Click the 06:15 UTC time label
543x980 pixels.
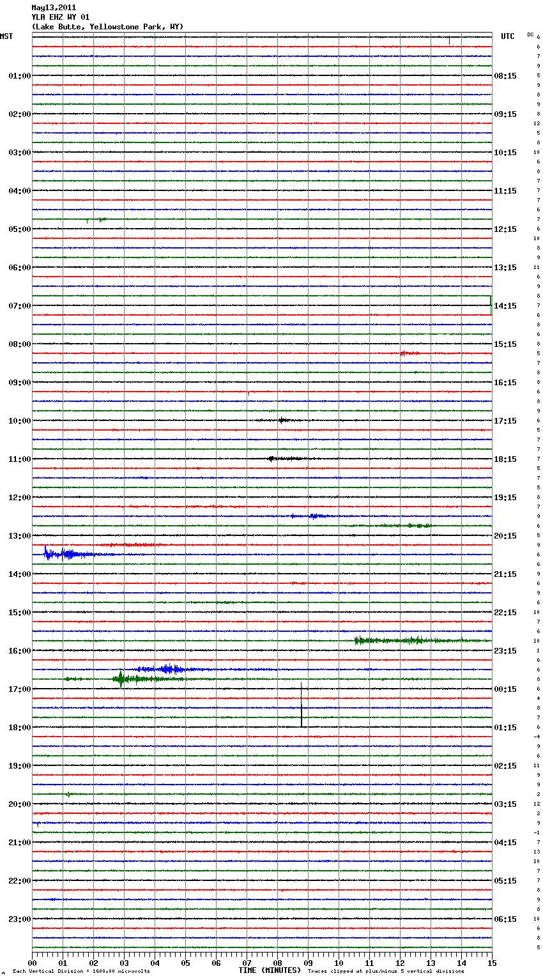[x=505, y=919]
